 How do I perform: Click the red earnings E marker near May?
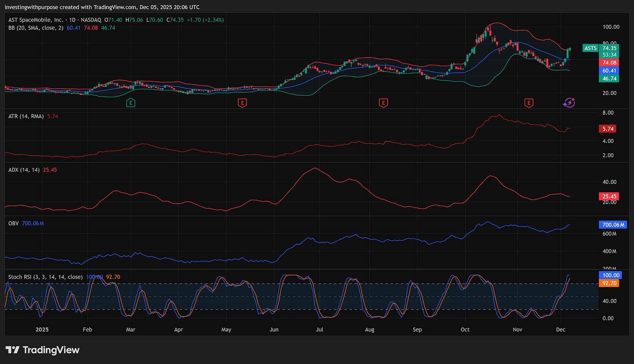pos(242,103)
